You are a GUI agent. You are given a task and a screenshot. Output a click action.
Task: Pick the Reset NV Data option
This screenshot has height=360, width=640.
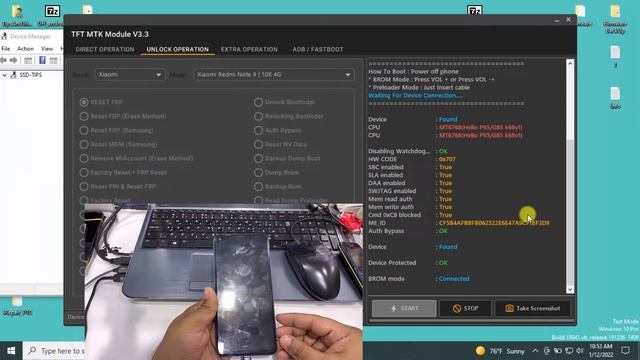coord(258,144)
